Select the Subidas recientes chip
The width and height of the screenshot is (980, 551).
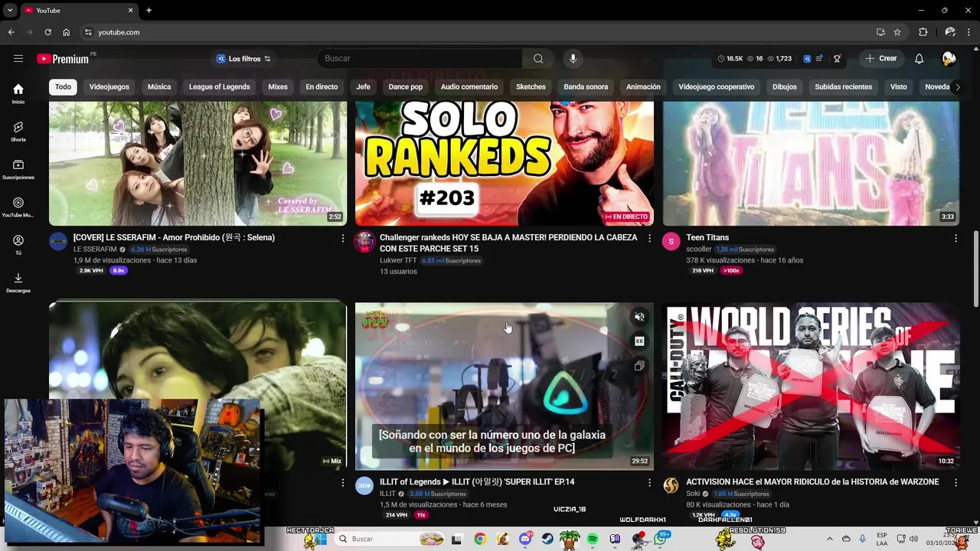tap(844, 86)
